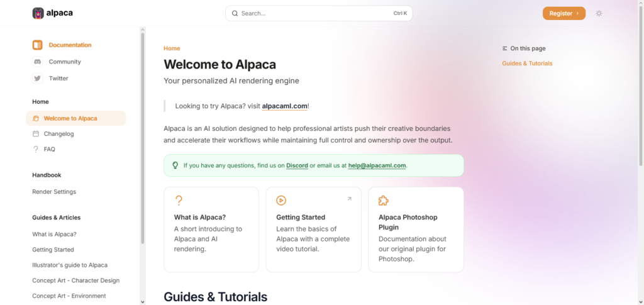
Task: Open the Changelog page
Action: [x=58, y=134]
